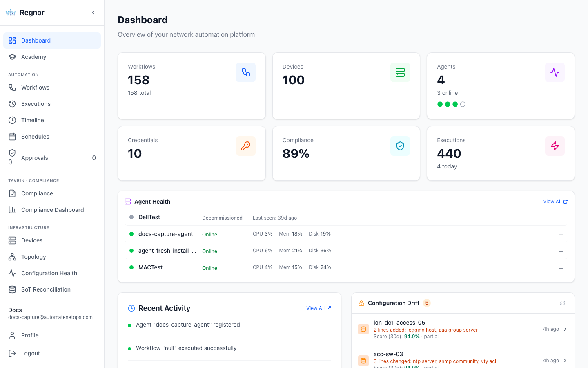Click docs-capture@automatenetops.com email text
Screen dimensions: 588x368
click(50, 317)
